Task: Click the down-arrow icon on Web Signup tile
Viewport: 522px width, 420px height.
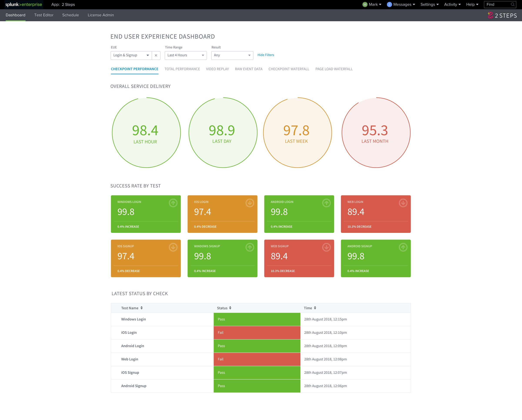Action: pos(326,247)
